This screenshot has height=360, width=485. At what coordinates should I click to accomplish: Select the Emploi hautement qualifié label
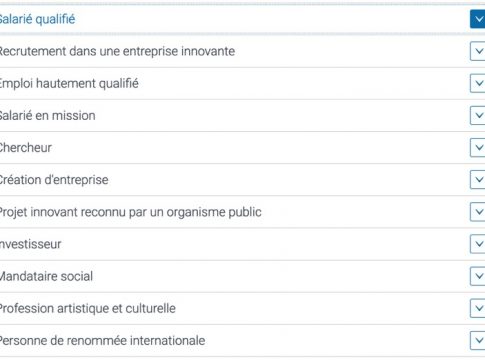(69, 83)
